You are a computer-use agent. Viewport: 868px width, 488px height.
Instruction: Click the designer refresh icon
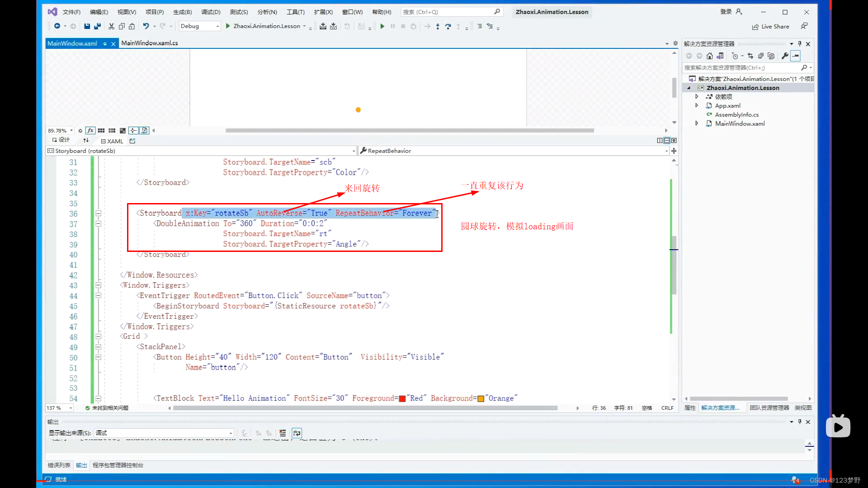(80, 130)
